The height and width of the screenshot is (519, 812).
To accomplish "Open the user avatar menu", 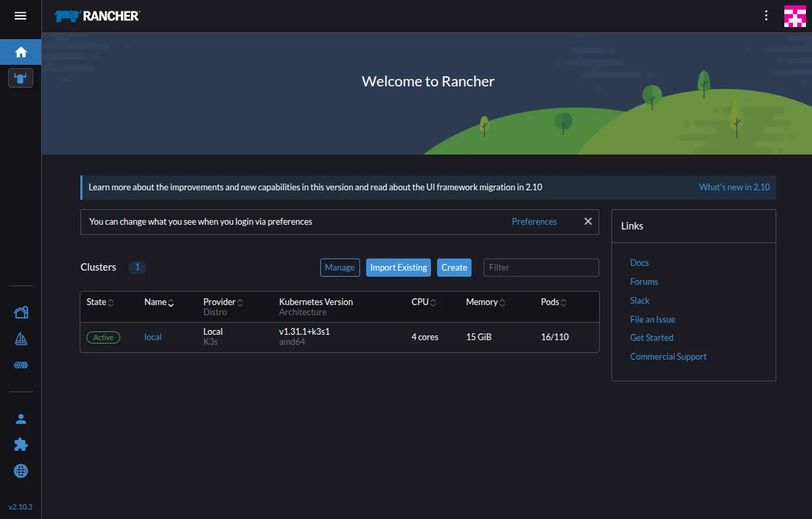I will click(795, 16).
